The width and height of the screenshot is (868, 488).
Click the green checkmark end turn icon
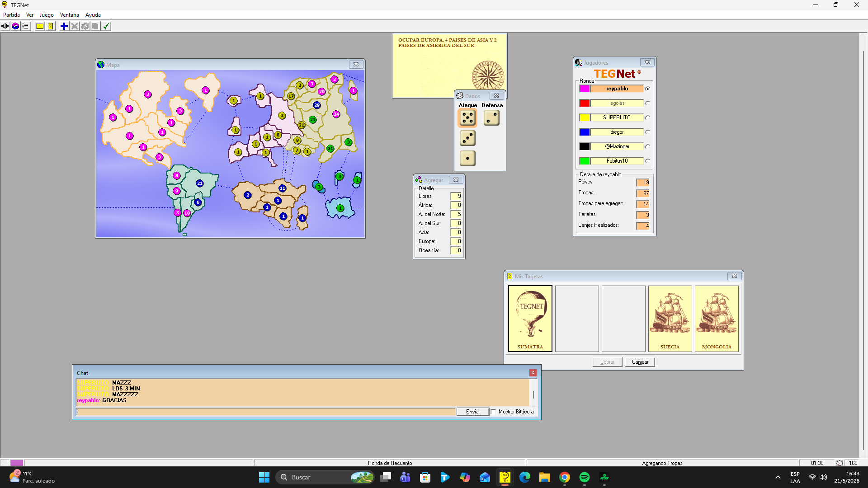pos(106,26)
